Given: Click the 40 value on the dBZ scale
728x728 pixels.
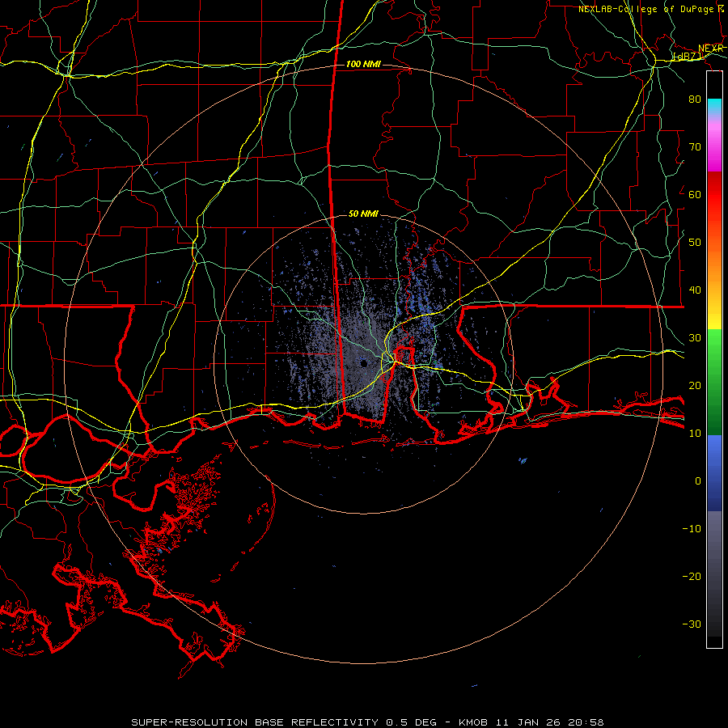Looking at the screenshot, I should pyautogui.click(x=695, y=290).
